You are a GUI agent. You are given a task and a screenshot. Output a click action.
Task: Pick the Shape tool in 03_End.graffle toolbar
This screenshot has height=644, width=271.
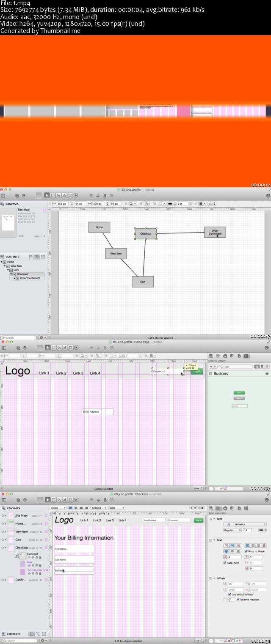[53, 195]
